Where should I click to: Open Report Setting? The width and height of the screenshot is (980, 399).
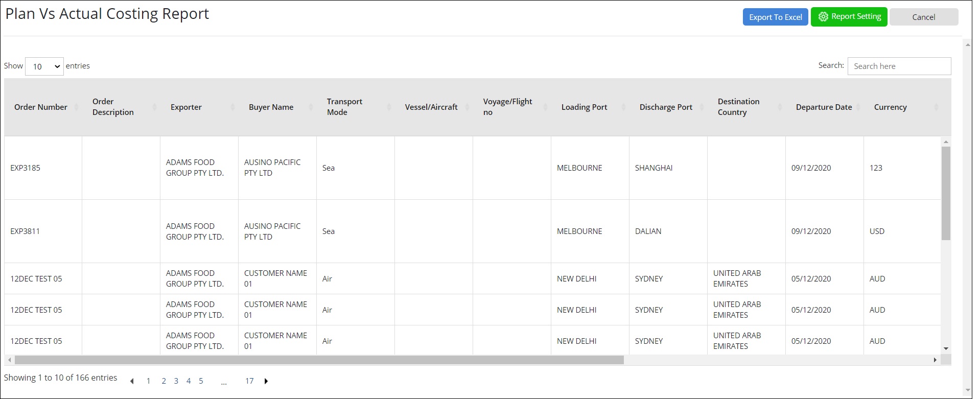coord(849,17)
